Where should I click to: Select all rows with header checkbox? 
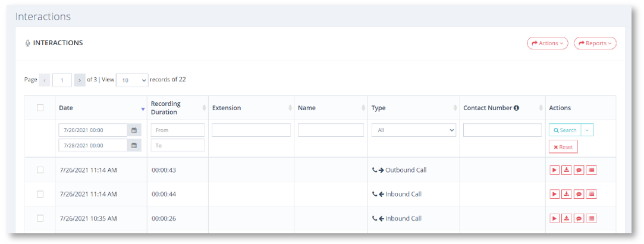tap(40, 108)
